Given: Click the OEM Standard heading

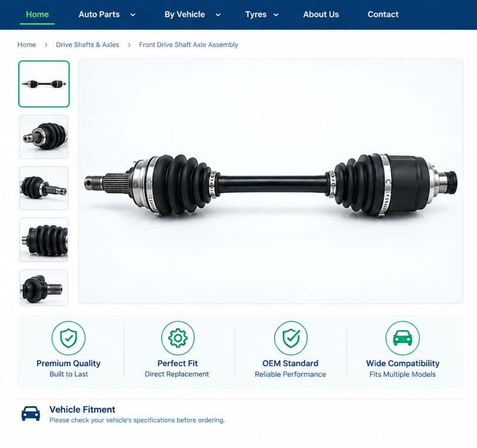Looking at the screenshot, I should [x=291, y=363].
